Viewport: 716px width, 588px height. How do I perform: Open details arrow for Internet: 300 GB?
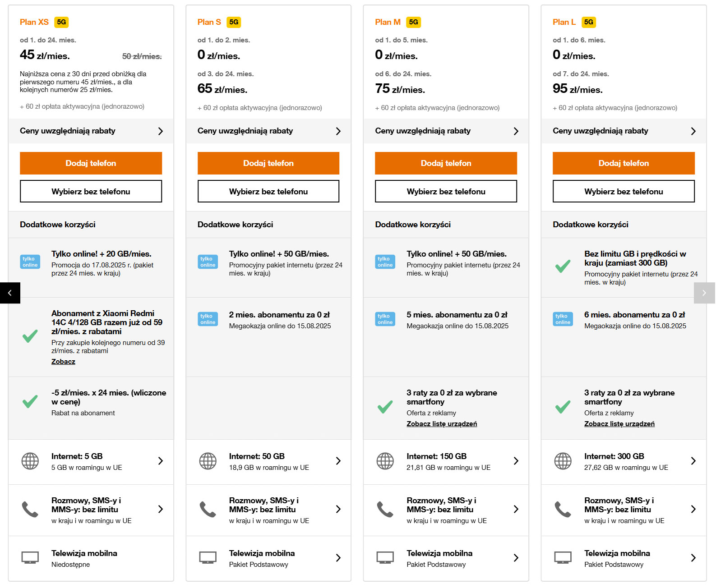tap(693, 461)
